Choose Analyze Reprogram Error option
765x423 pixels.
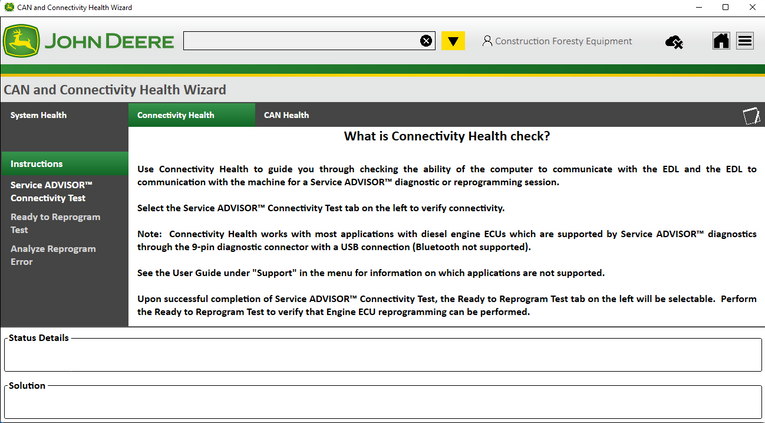coord(53,255)
